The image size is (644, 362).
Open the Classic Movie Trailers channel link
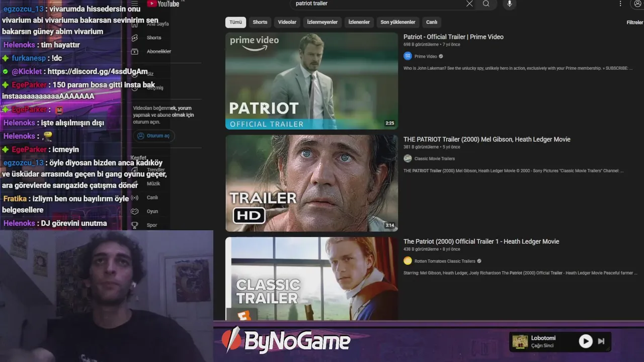[x=435, y=158]
